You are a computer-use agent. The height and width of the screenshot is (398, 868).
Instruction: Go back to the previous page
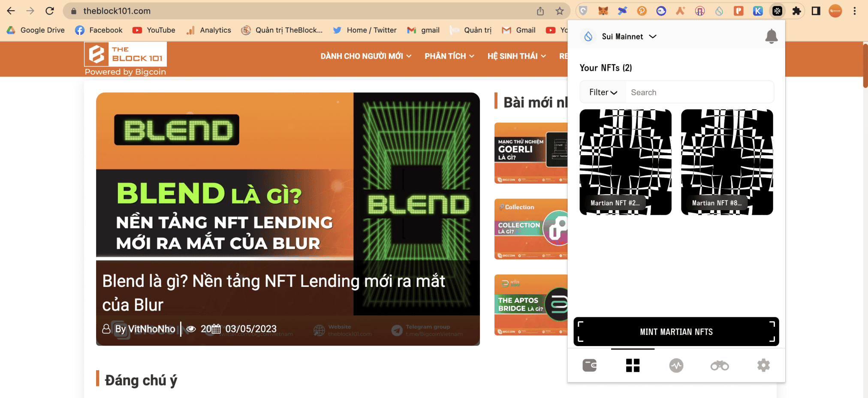pos(11,11)
